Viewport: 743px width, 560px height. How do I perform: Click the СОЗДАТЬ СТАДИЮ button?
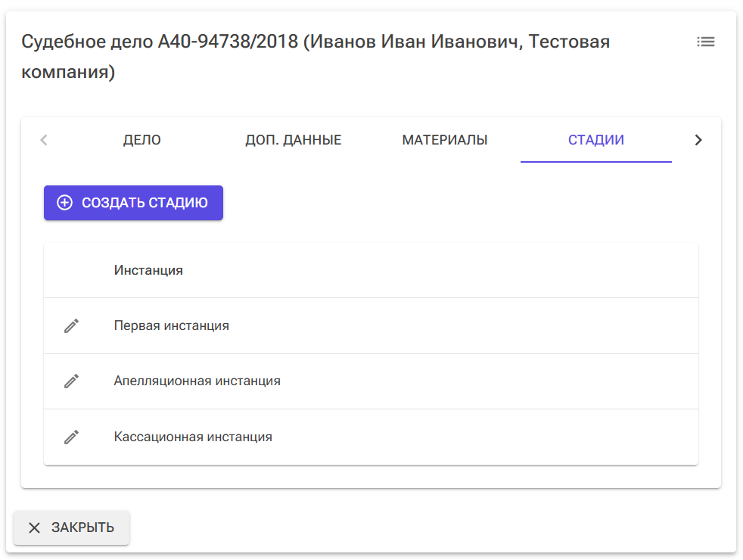click(133, 202)
